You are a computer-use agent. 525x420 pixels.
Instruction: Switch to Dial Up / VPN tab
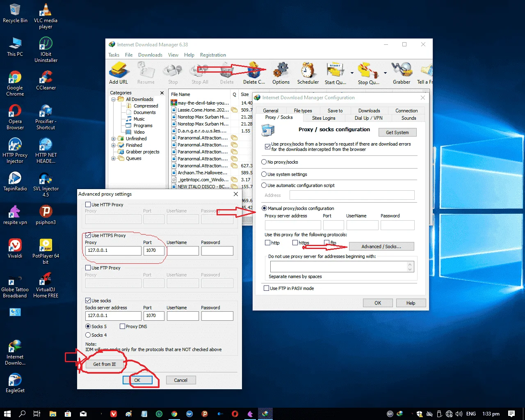tap(368, 118)
